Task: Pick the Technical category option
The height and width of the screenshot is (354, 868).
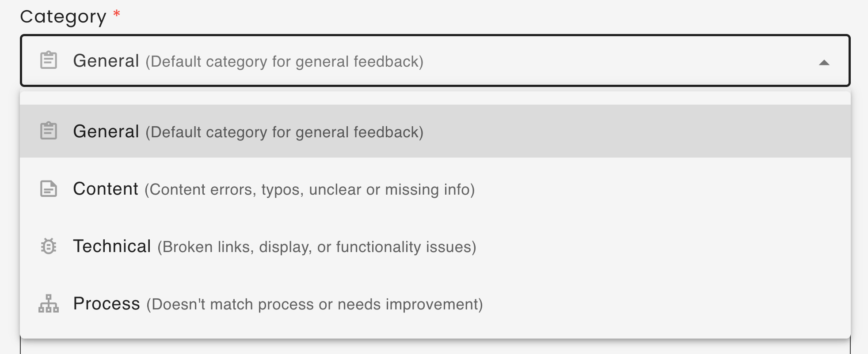Action: (x=112, y=246)
